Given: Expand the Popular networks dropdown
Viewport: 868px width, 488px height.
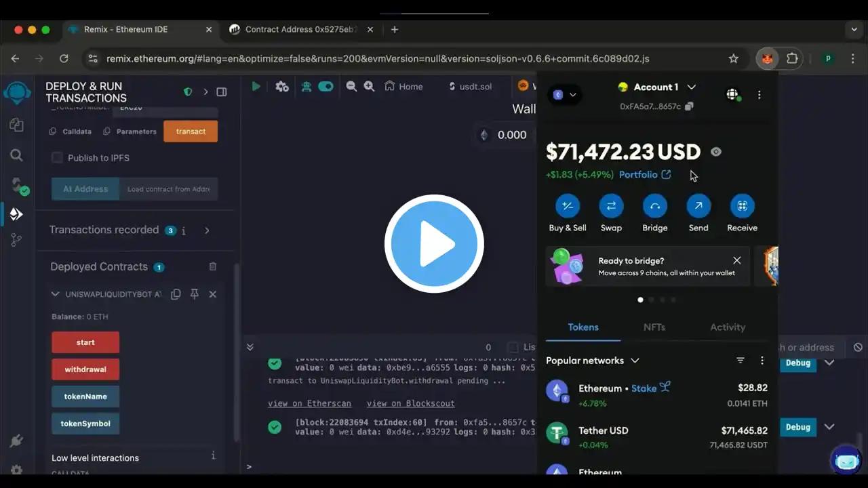Looking at the screenshot, I should tap(593, 361).
